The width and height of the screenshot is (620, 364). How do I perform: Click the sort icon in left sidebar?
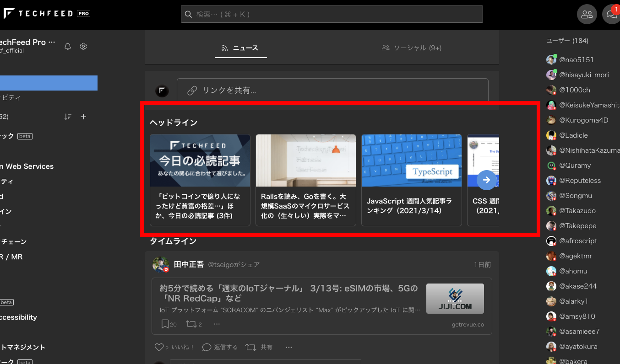pyautogui.click(x=68, y=117)
